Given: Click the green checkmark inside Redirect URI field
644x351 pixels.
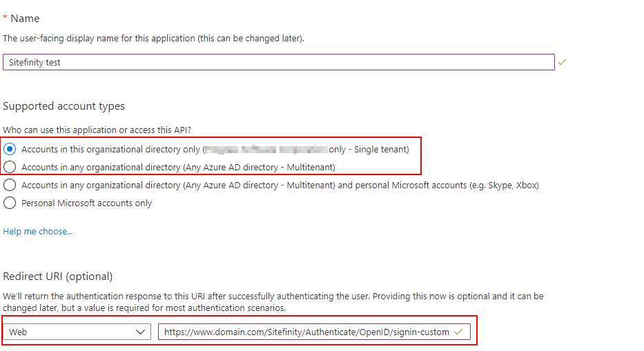Looking at the screenshot, I should [x=459, y=332].
